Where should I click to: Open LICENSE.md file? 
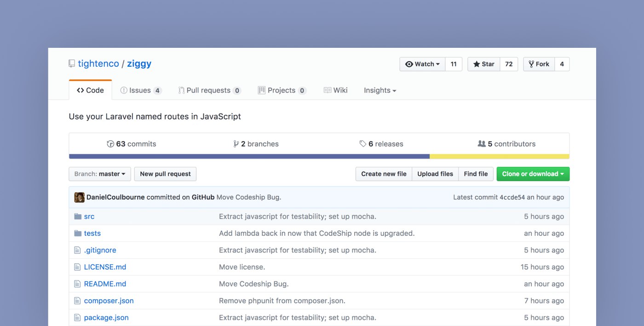[x=105, y=267]
